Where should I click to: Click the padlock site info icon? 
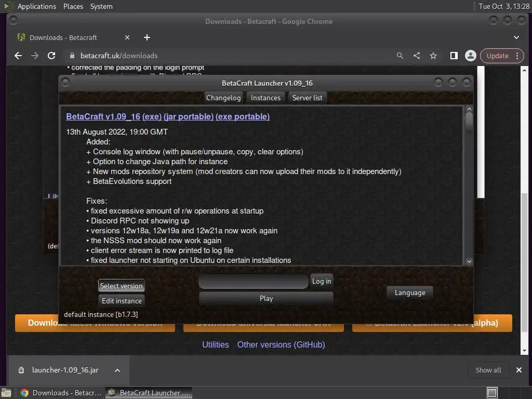tap(72, 56)
